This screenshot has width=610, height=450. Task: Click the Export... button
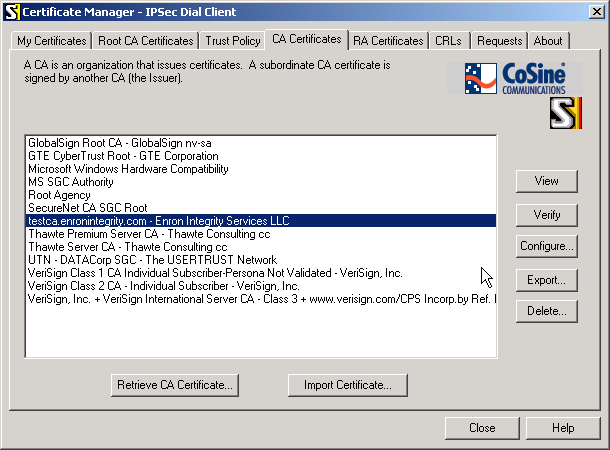(x=547, y=280)
